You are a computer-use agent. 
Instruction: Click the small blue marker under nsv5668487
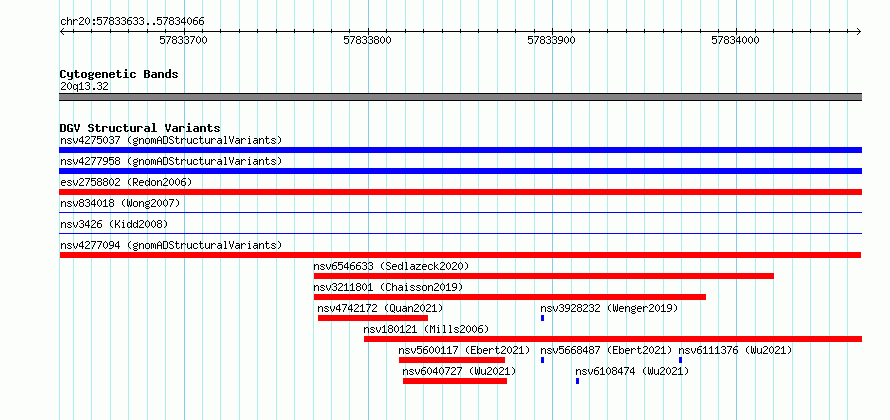pos(543,360)
